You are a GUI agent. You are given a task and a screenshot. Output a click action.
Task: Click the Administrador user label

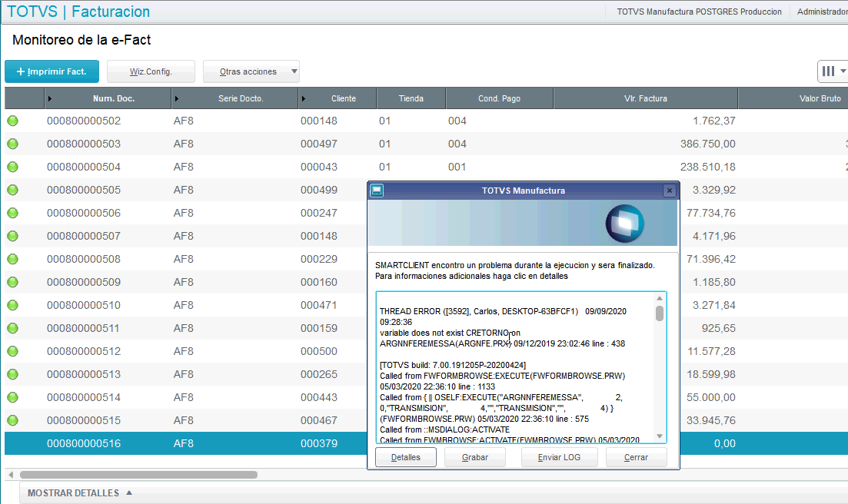[822, 12]
